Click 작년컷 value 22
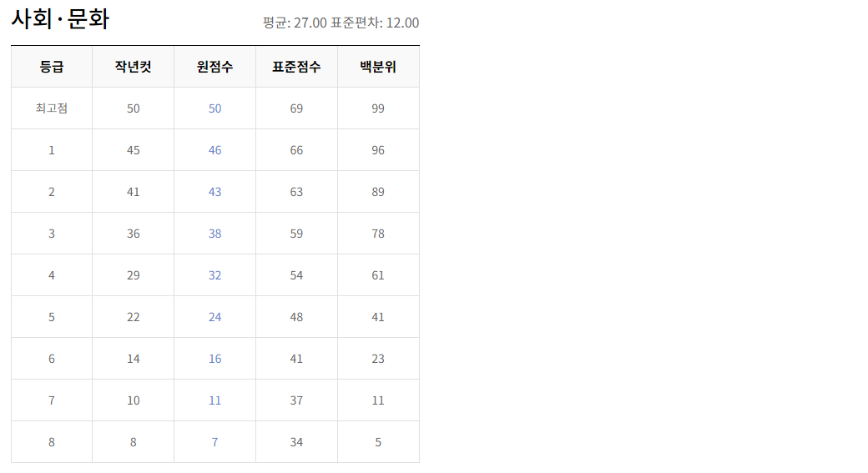The height and width of the screenshot is (473, 868). pos(133,317)
